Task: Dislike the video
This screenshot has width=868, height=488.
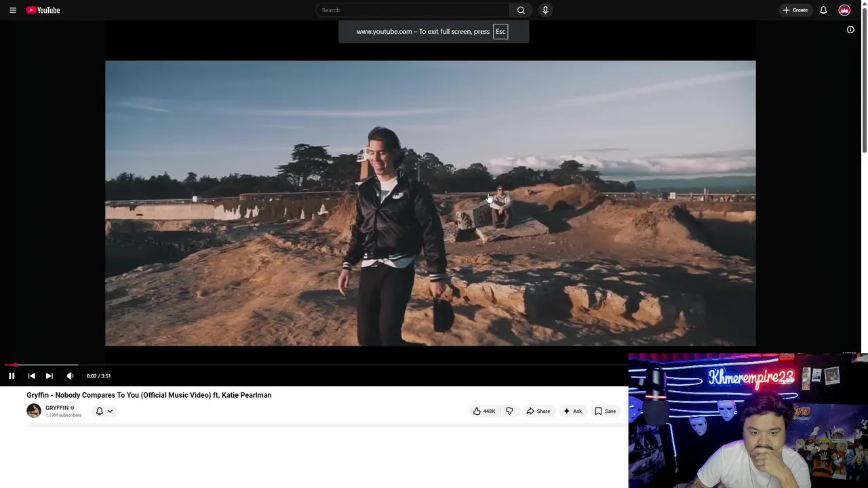Action: [x=509, y=411]
